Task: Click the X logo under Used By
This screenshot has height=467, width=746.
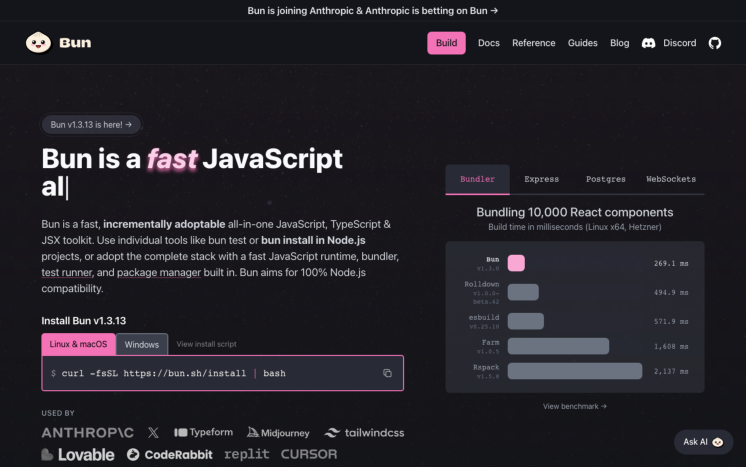Action: pyautogui.click(x=153, y=432)
